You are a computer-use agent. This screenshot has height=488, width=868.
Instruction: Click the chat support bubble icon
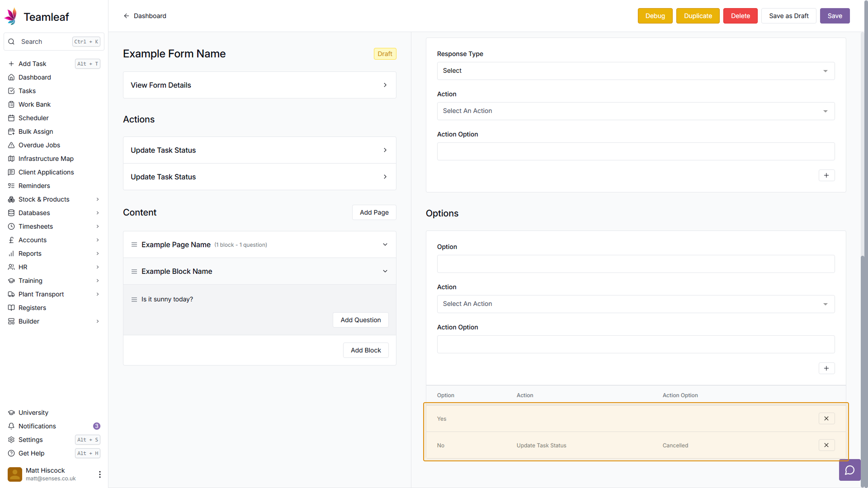[x=849, y=470]
